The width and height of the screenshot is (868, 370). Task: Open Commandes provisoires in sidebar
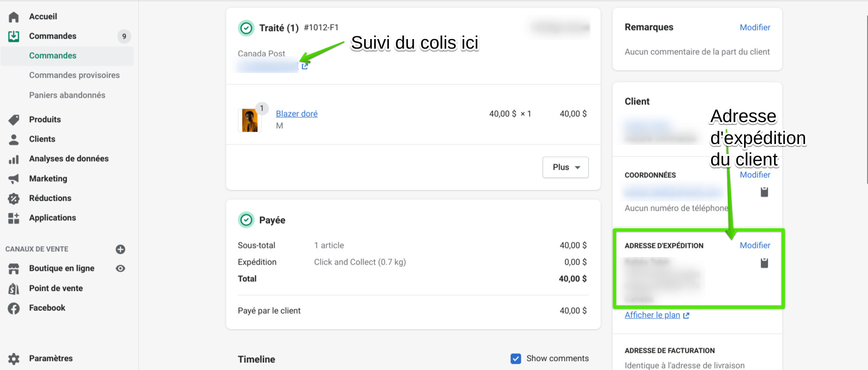(74, 75)
